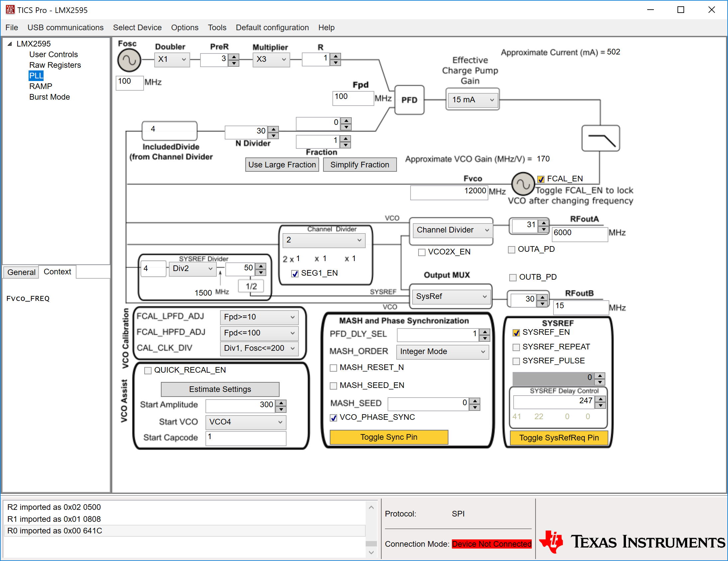This screenshot has height=561, width=728.
Task: Decrease the R divider value
Action: 336,63
